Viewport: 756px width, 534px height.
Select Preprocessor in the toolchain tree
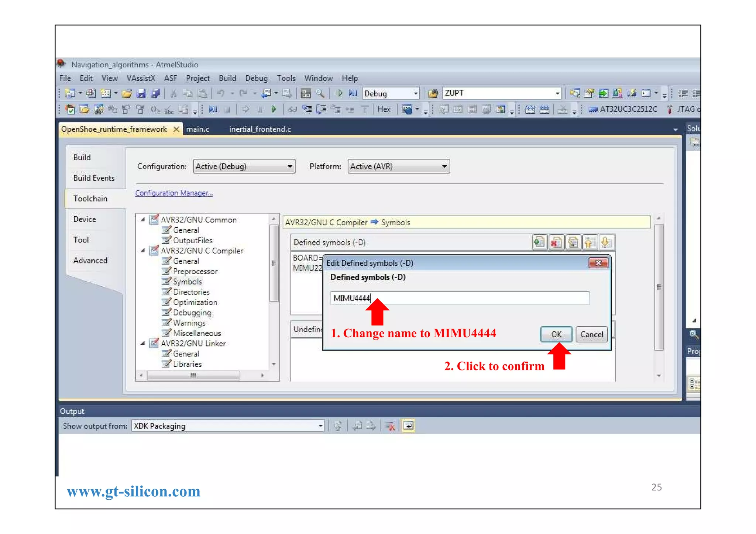point(195,271)
